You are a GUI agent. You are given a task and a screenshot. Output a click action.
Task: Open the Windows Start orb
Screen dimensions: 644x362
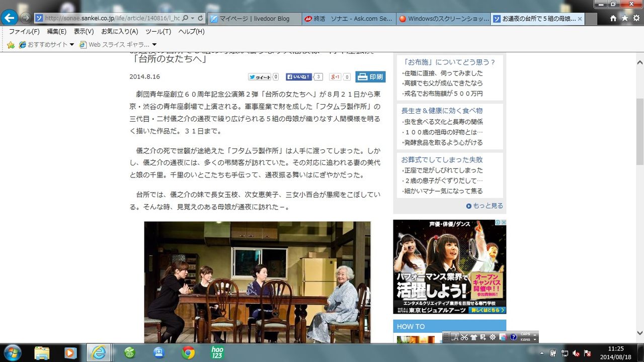[12, 352]
